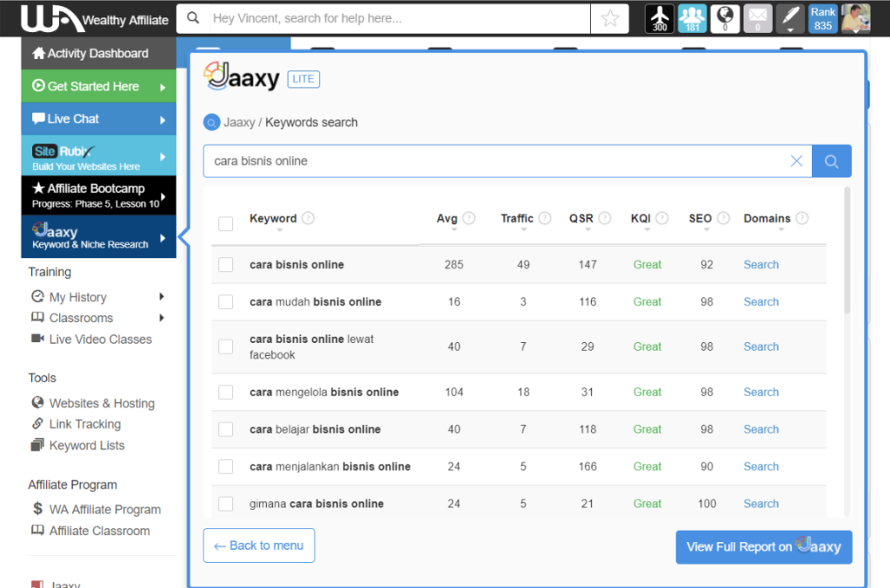Image resolution: width=890 pixels, height=588 pixels.
Task: Check the 'cara mengelola bisnis online' row
Action: [x=226, y=393]
